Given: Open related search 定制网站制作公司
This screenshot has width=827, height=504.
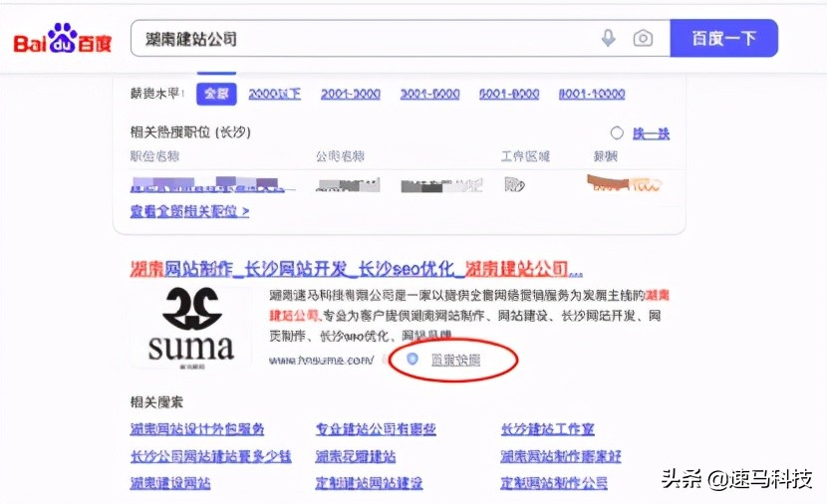Looking at the screenshot, I should pyautogui.click(x=554, y=482).
